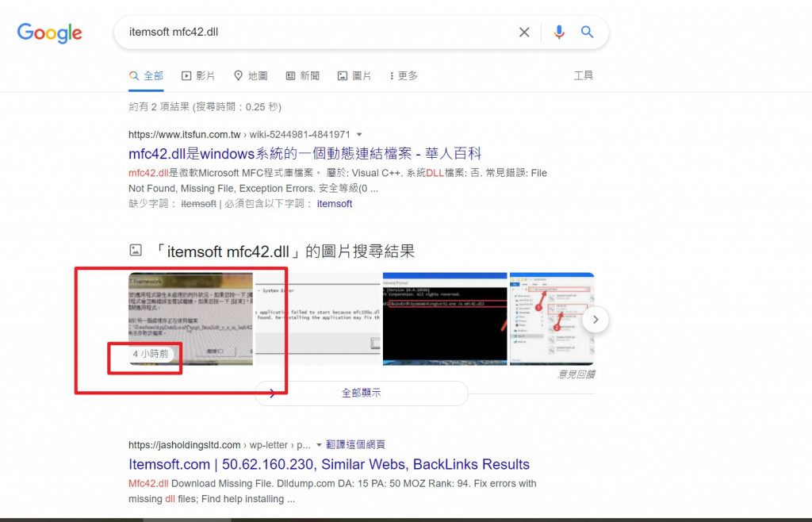
Task: Open the file explorer thumbnail with red arrows
Action: pos(552,319)
